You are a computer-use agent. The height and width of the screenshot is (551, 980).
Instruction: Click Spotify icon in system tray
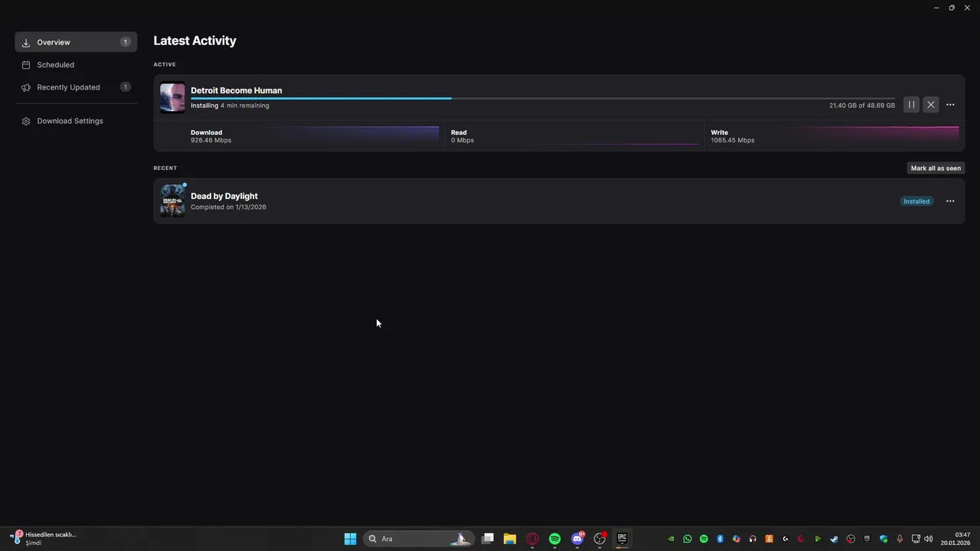(704, 539)
